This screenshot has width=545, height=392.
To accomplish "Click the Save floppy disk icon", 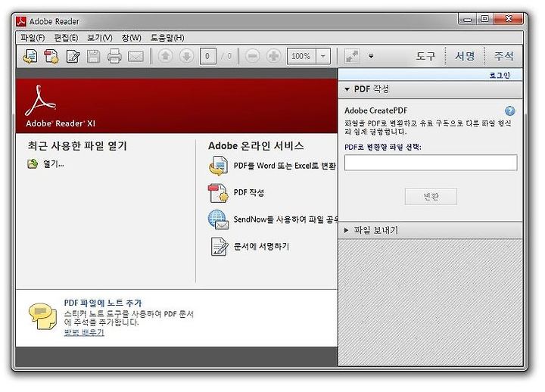I will [x=93, y=56].
